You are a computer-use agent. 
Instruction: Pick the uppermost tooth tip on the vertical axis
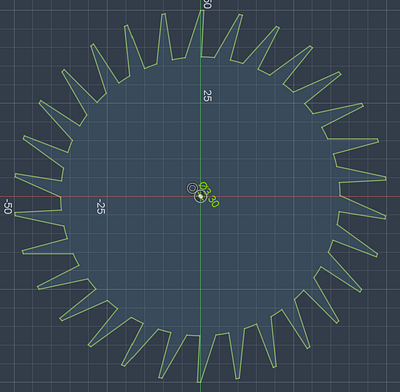[x=202, y=11]
